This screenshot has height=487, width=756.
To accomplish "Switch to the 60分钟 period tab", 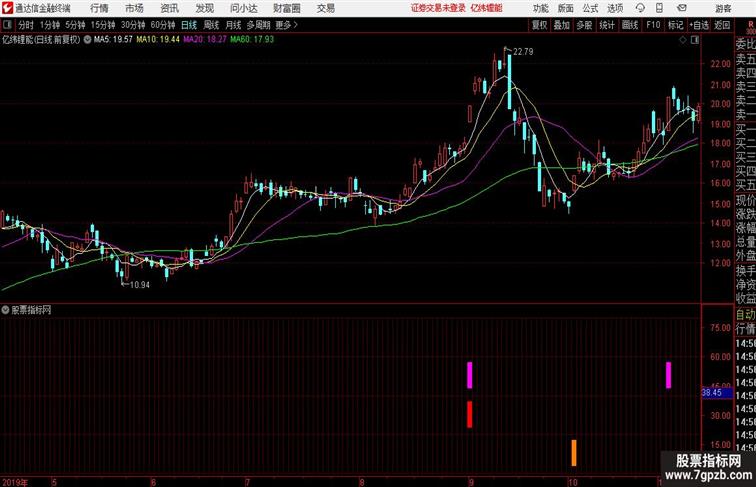I will pos(163,25).
